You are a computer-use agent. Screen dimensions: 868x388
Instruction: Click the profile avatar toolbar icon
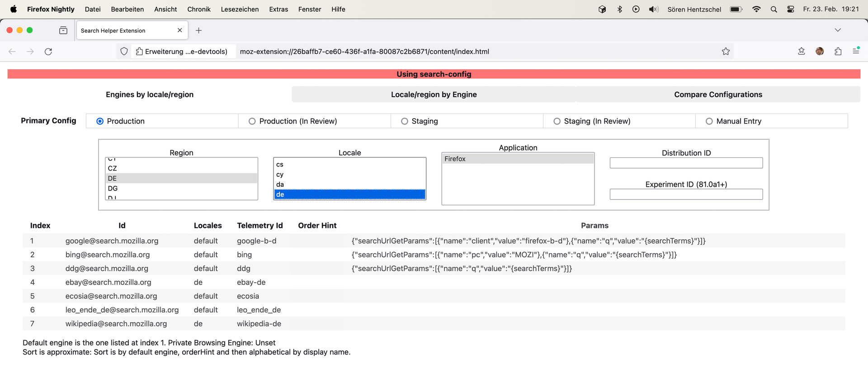[x=820, y=52]
